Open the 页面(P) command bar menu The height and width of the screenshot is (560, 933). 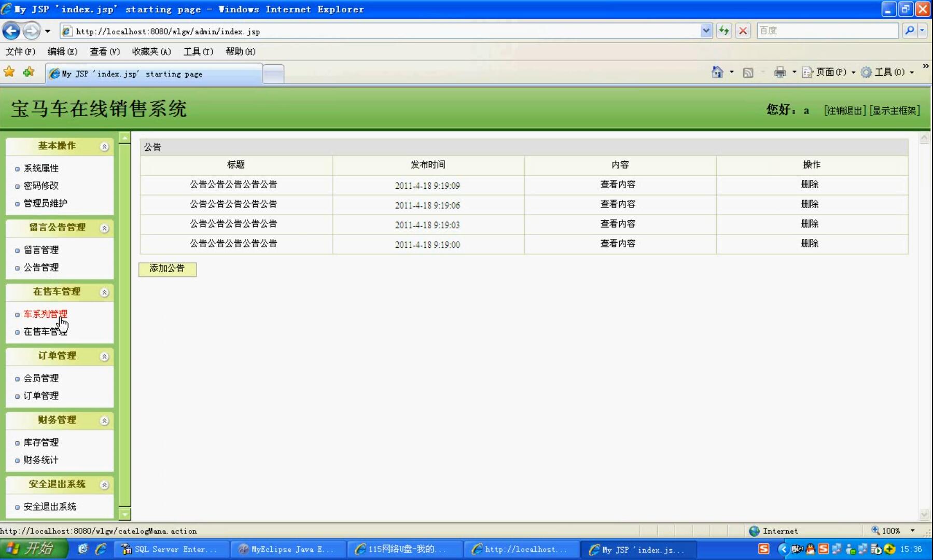tap(829, 73)
